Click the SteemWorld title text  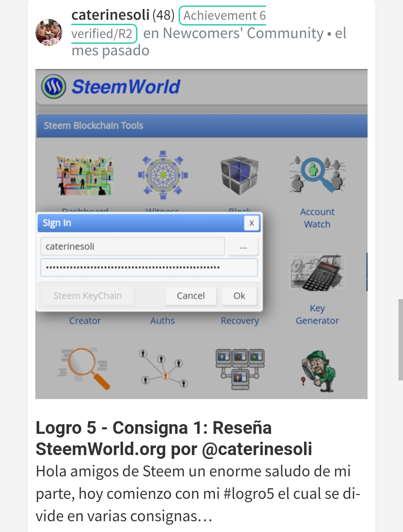[126, 87]
